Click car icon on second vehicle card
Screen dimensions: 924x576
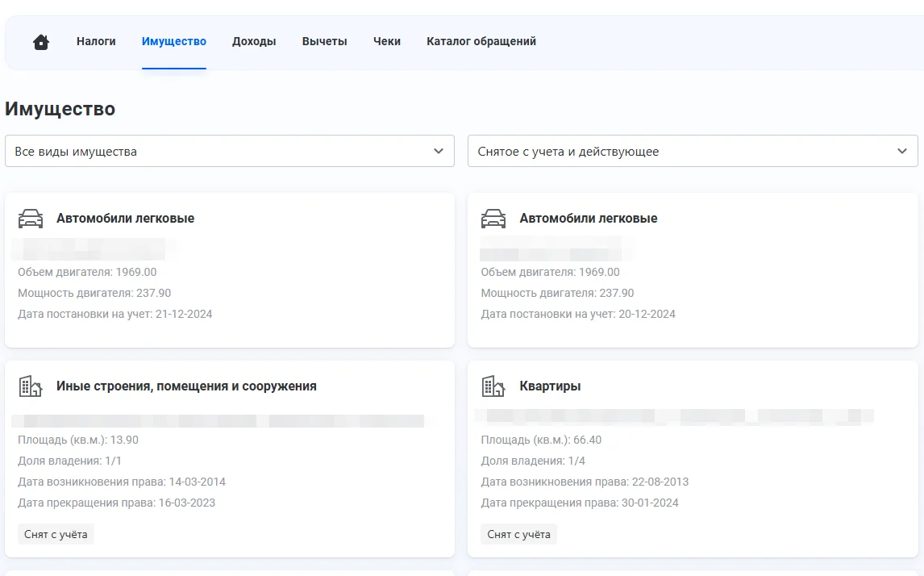click(x=493, y=219)
